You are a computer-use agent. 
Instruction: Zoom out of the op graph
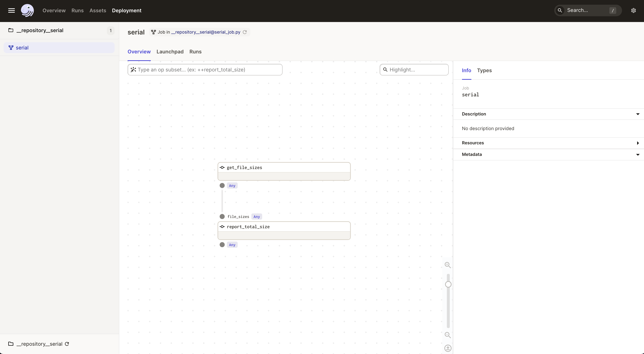(447, 335)
